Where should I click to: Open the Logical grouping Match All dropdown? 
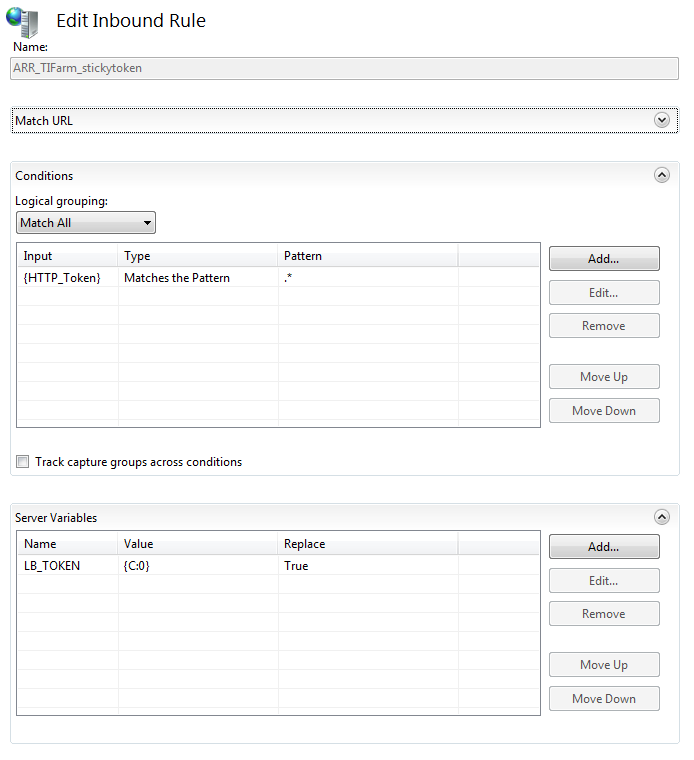click(x=86, y=222)
